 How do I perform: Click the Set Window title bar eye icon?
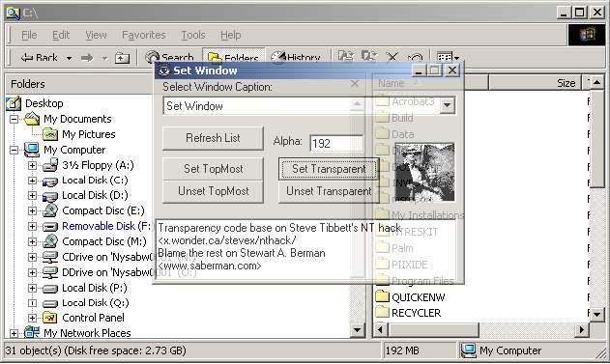click(x=164, y=70)
